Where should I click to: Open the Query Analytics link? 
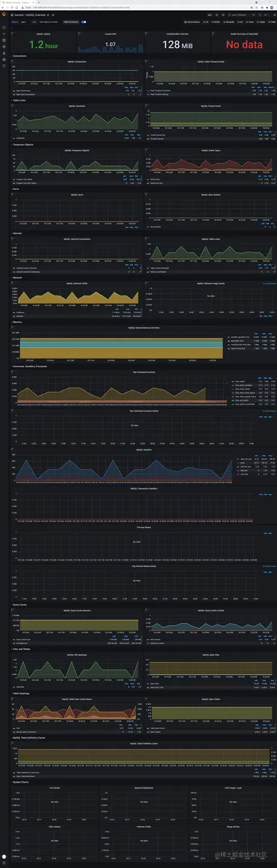192,21
